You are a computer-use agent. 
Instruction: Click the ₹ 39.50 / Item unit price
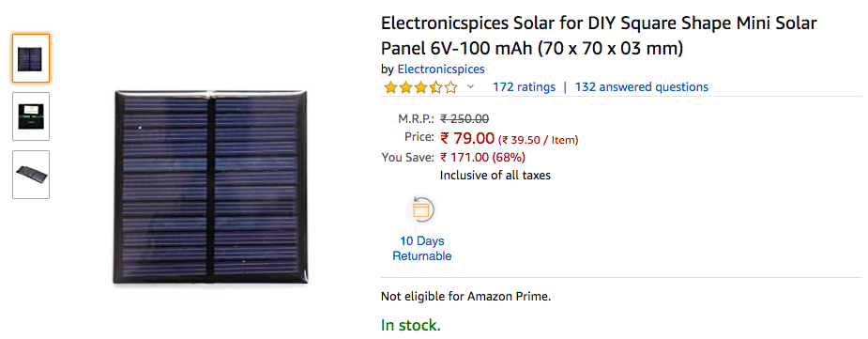click(x=539, y=140)
